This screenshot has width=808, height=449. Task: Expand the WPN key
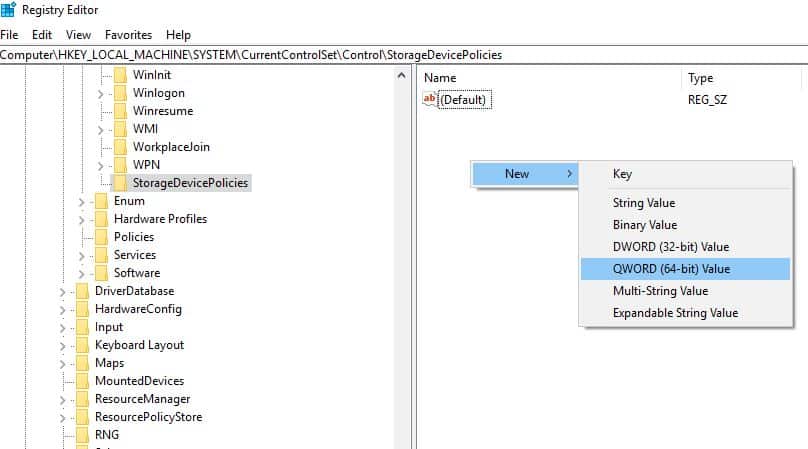[100, 166]
